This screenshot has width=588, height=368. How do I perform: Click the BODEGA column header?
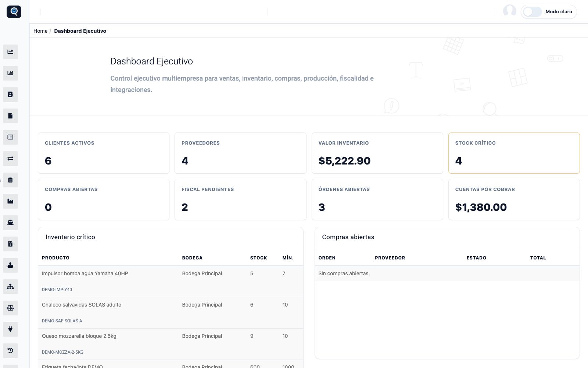point(192,258)
